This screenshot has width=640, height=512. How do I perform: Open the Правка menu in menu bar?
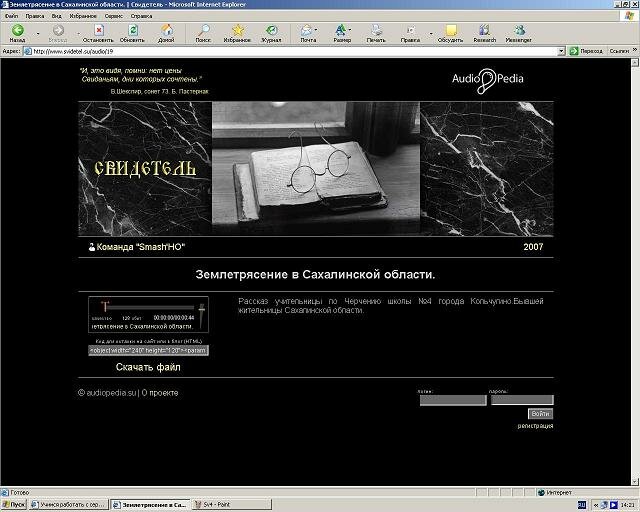(x=35, y=16)
